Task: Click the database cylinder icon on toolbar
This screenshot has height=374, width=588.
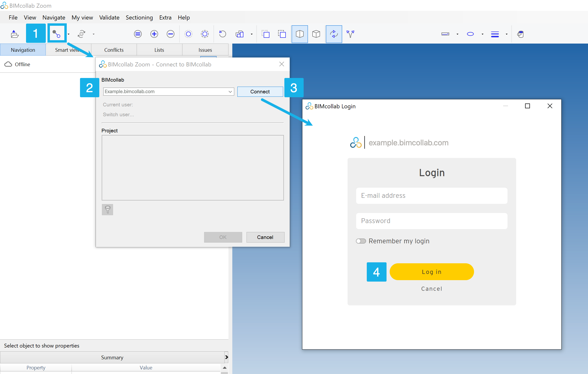Action: (520, 34)
